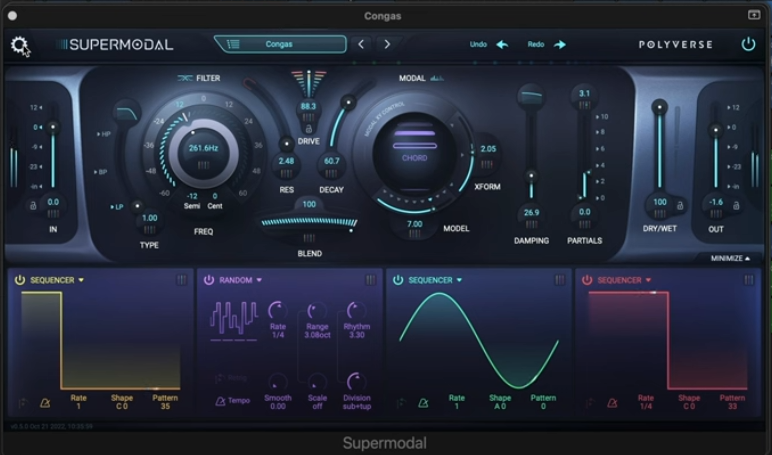Click the FILTER section icon
This screenshot has height=455, width=772.
point(185,78)
